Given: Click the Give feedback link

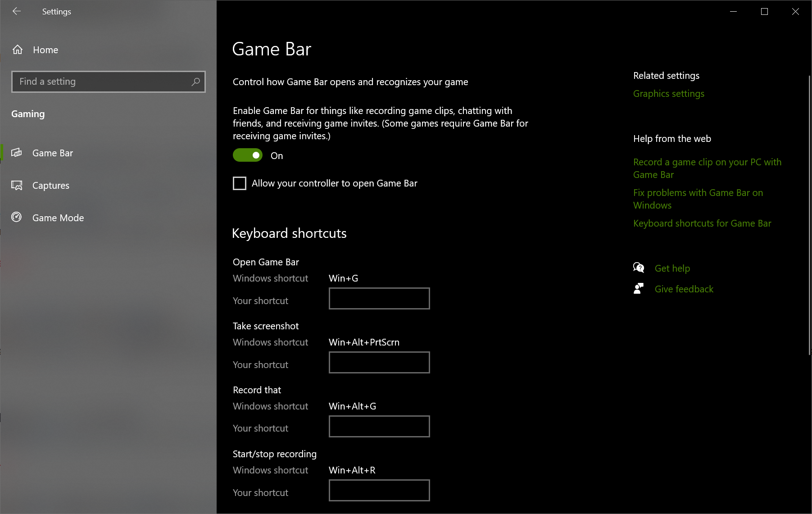Looking at the screenshot, I should pyautogui.click(x=684, y=289).
